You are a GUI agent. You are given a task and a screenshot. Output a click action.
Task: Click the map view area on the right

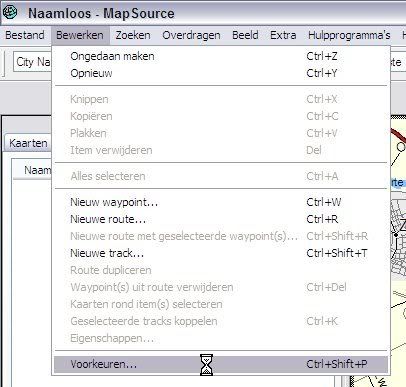tap(398, 250)
